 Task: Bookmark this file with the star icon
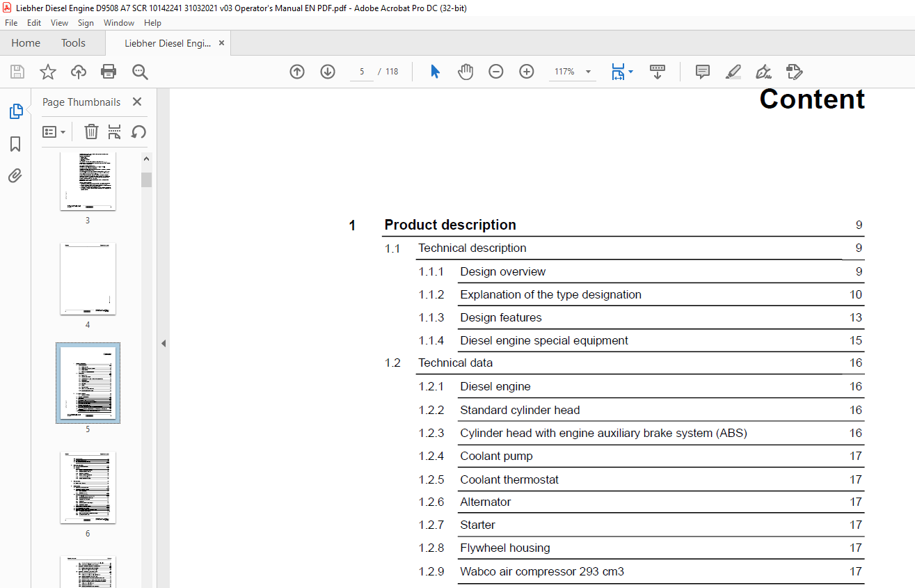(x=47, y=72)
